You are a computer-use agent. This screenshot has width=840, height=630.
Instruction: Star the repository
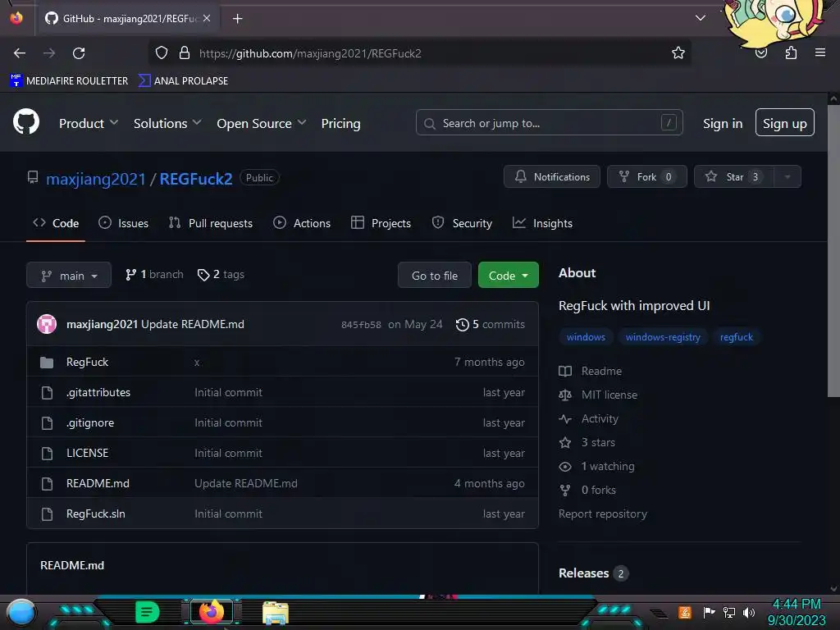(x=734, y=177)
